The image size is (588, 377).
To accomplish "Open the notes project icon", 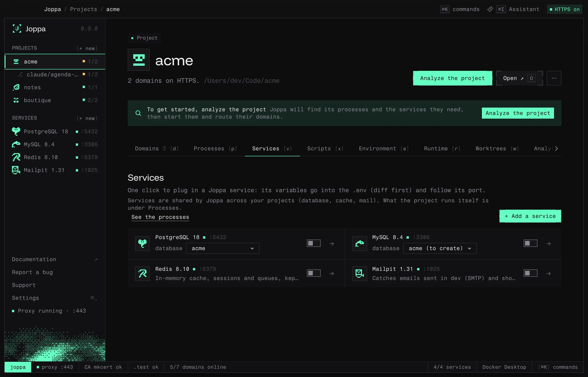I will pos(16,87).
